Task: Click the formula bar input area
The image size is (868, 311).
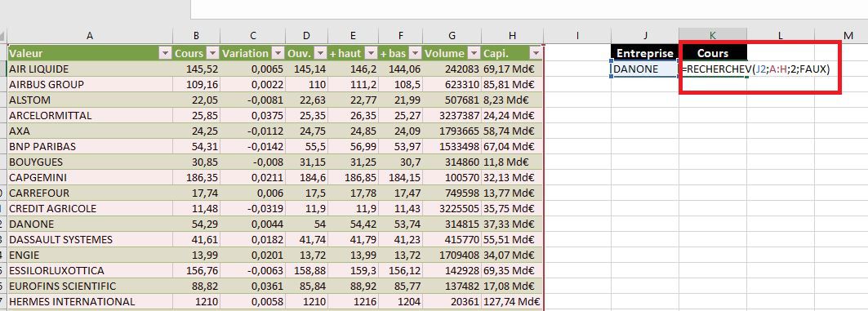Action: click(x=529, y=9)
